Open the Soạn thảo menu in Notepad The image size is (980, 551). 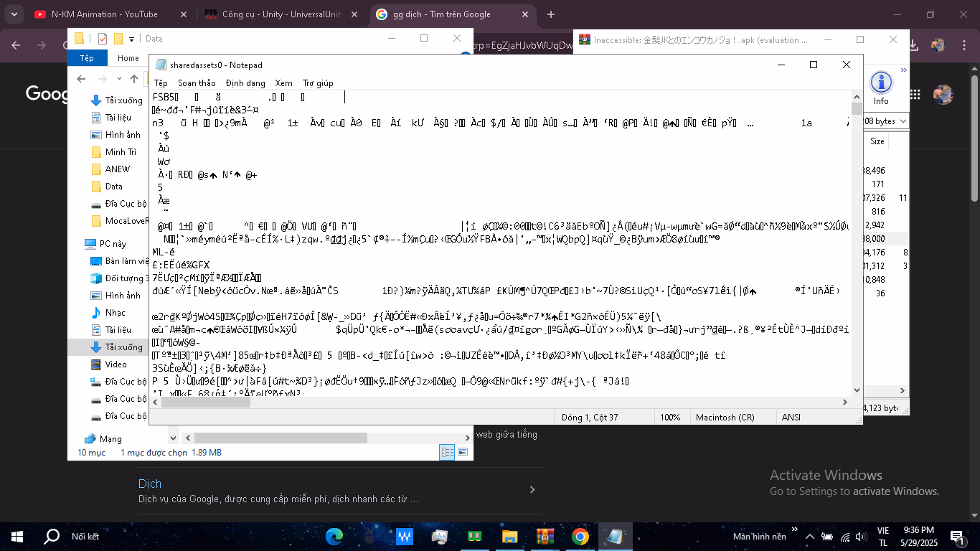pyautogui.click(x=197, y=83)
